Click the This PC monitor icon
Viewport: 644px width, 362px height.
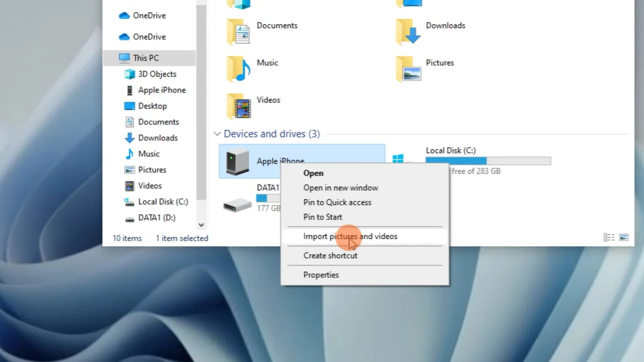click(x=125, y=58)
